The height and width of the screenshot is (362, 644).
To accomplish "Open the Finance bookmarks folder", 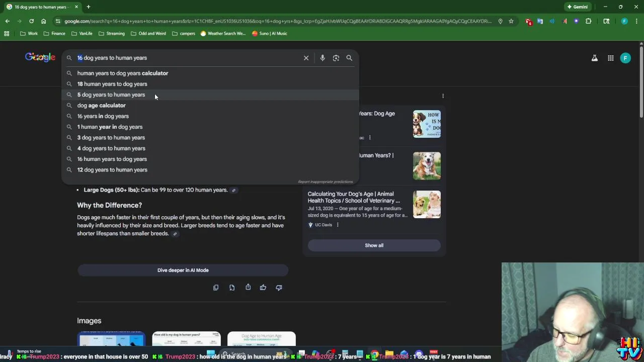I will (54, 33).
